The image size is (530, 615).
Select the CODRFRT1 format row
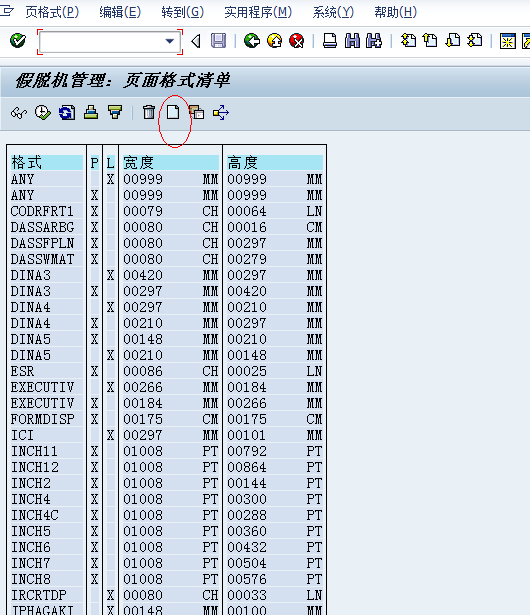tap(166, 211)
